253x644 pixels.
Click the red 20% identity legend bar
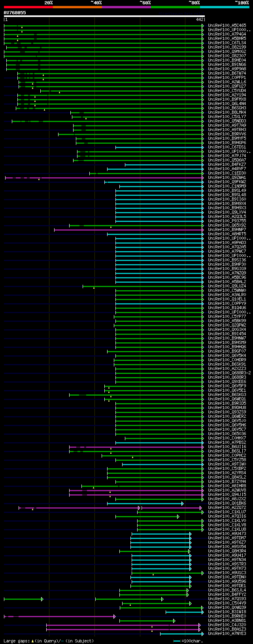(x=28, y=7)
